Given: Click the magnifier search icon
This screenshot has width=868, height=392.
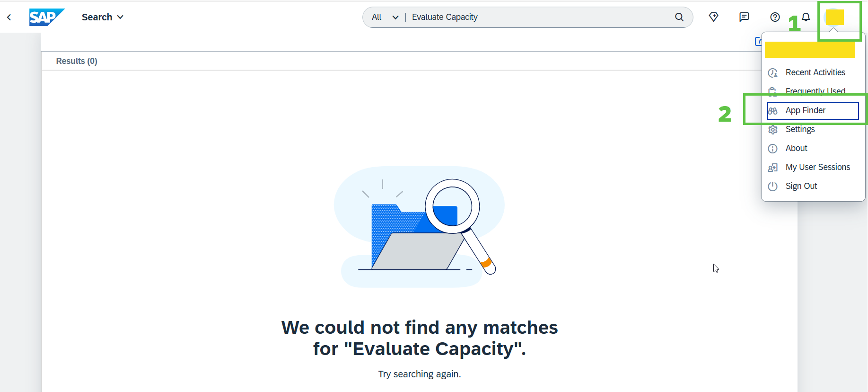Looking at the screenshot, I should click(679, 17).
